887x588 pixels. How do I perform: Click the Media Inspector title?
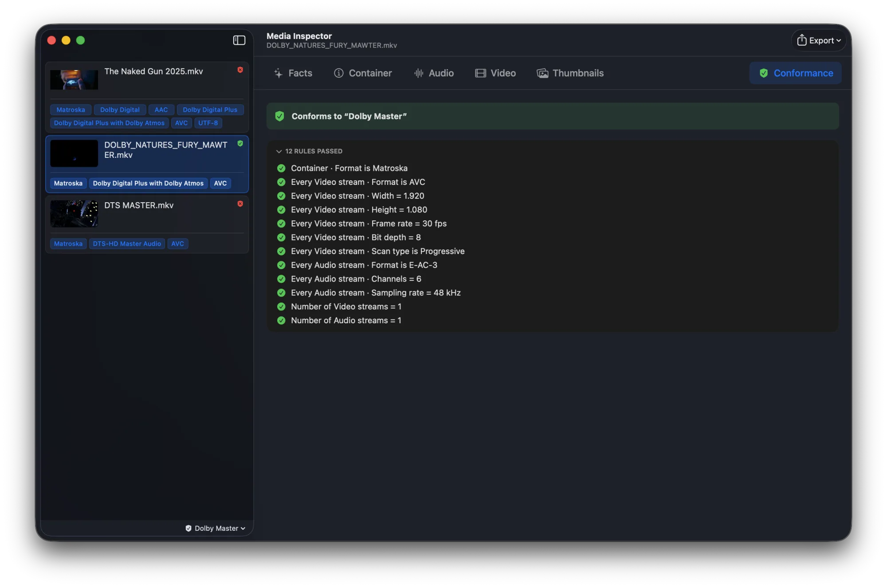pyautogui.click(x=299, y=36)
